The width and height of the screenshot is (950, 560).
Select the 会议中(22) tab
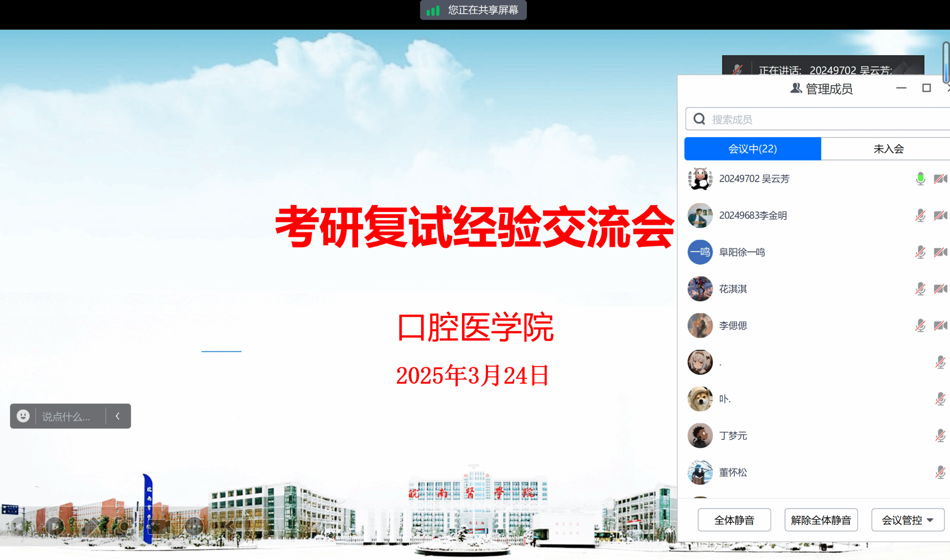[752, 149]
